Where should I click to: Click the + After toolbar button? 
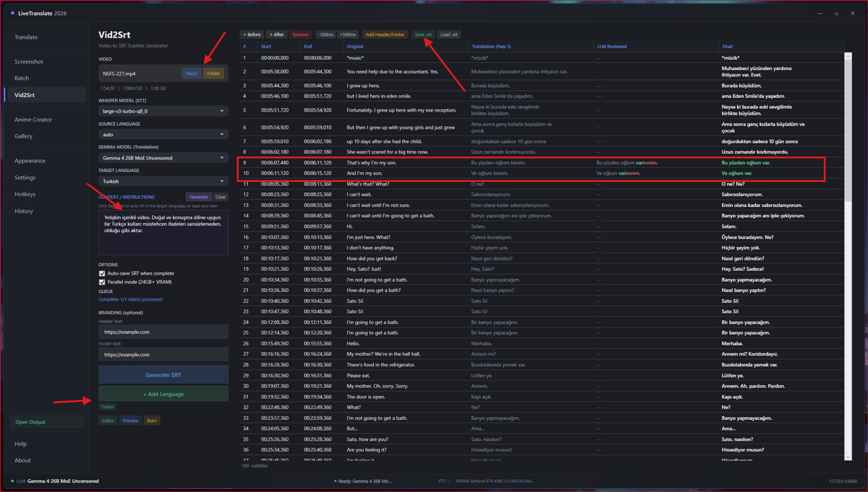click(x=276, y=35)
